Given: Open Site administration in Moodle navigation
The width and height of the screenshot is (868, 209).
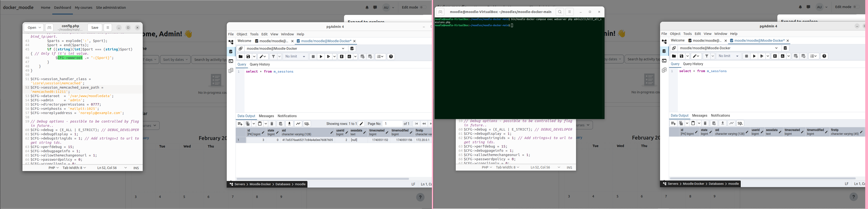Looking at the screenshot, I should click(x=111, y=7).
